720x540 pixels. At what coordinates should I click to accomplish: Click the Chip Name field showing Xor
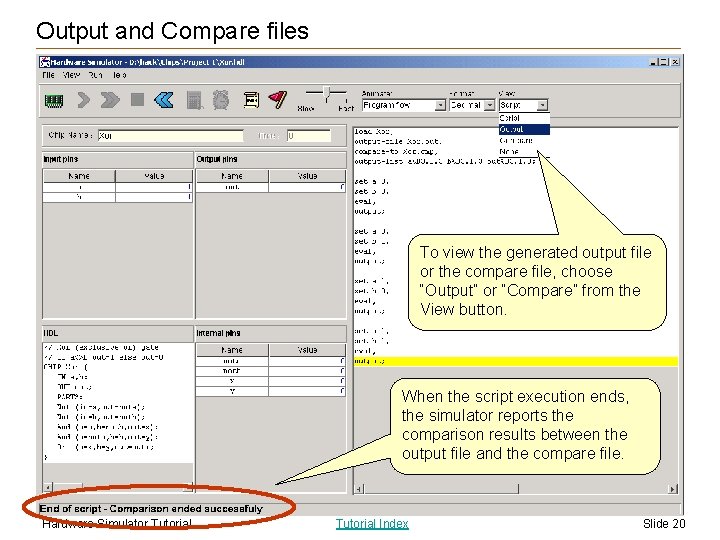click(x=170, y=135)
